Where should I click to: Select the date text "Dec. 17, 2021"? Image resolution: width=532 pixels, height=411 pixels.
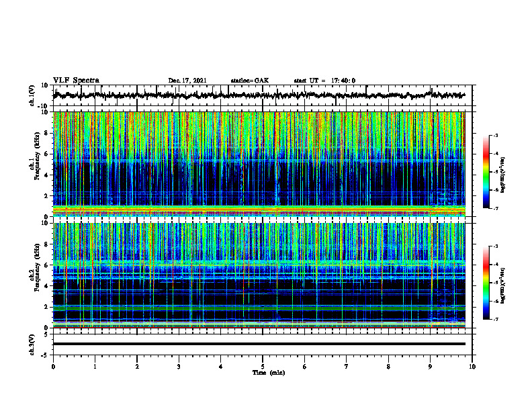pyautogui.click(x=187, y=81)
